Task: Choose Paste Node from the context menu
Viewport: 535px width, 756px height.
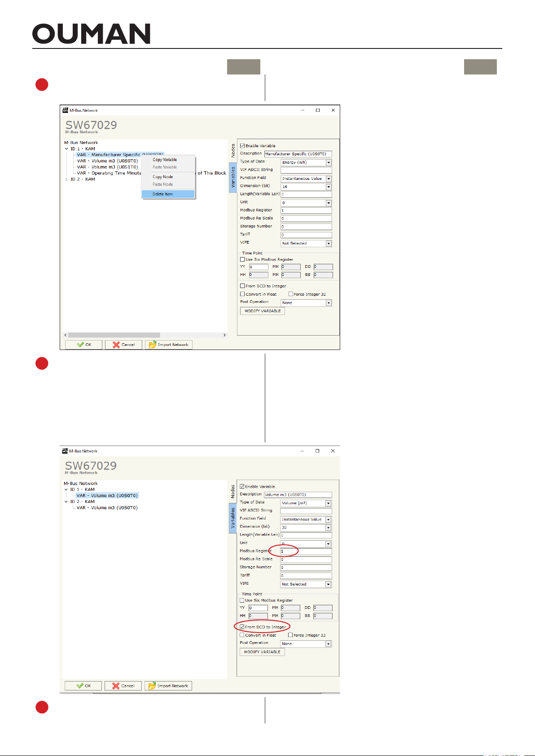Action: click(162, 184)
